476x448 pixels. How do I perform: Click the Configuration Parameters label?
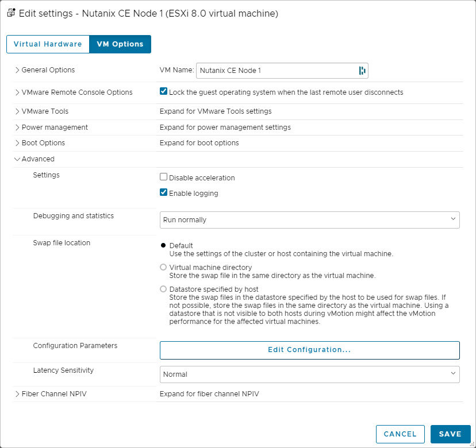click(x=75, y=346)
